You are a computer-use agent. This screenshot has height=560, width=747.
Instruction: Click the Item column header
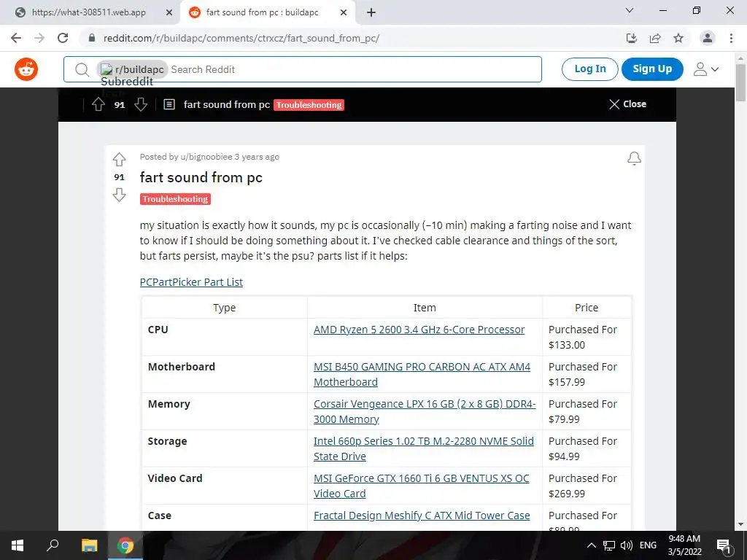(x=425, y=308)
